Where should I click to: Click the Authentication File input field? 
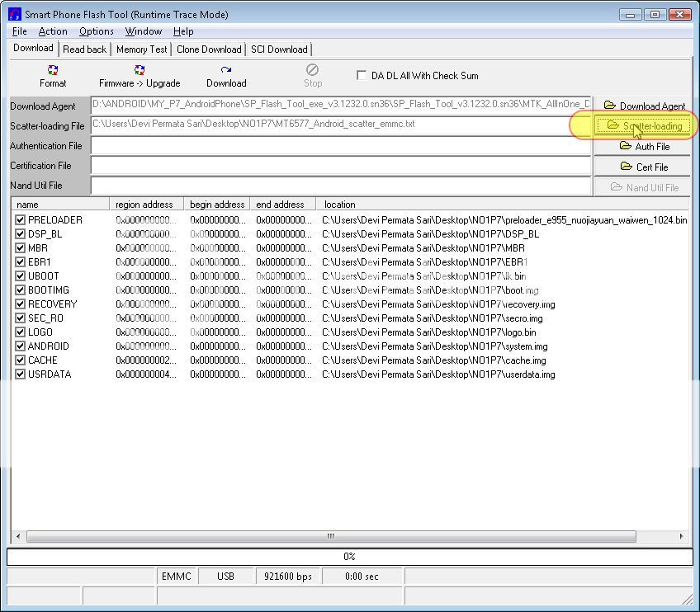[341, 146]
